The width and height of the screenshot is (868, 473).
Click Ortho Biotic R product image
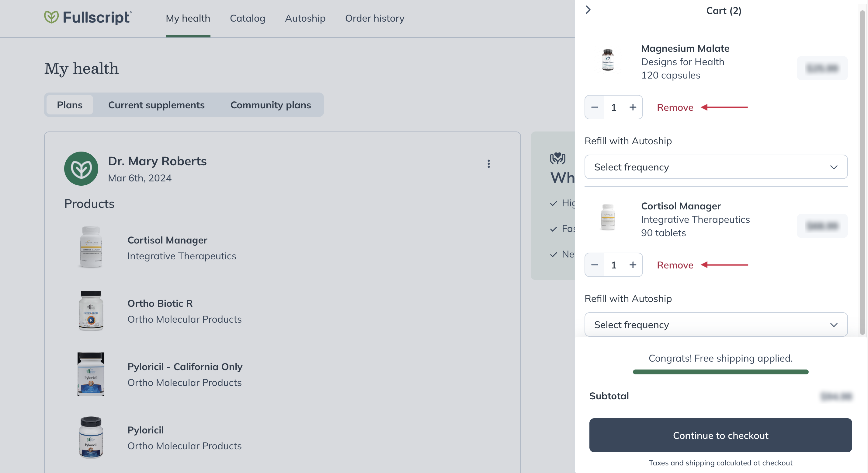[91, 310]
